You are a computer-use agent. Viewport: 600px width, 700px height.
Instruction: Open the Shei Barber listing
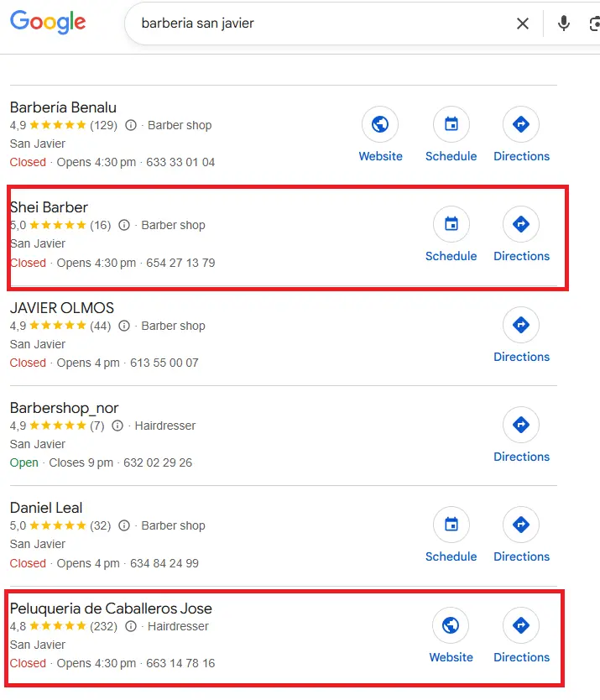tap(48, 207)
